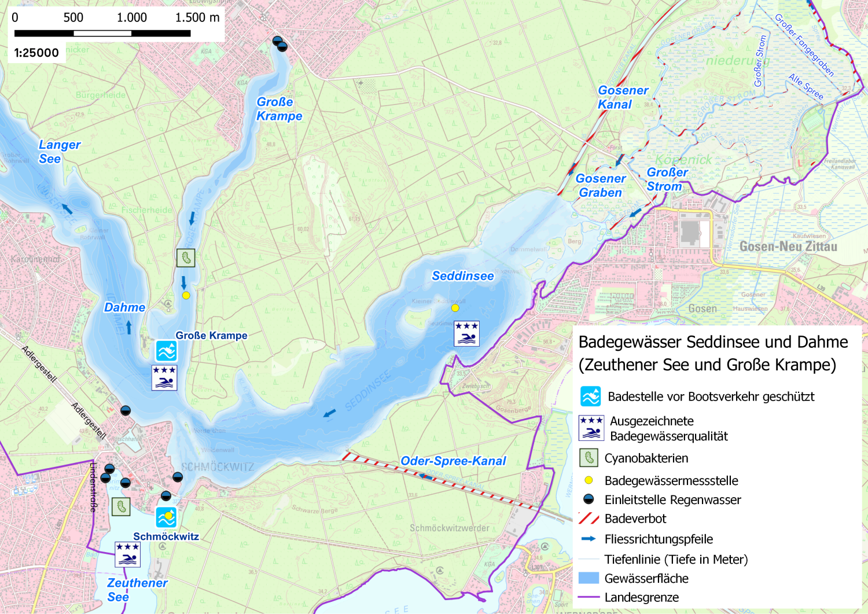Viewport: 868px width, 614px height.
Task: Click the three-star quality icon above Zeuthener See
Action: pyautogui.click(x=127, y=554)
